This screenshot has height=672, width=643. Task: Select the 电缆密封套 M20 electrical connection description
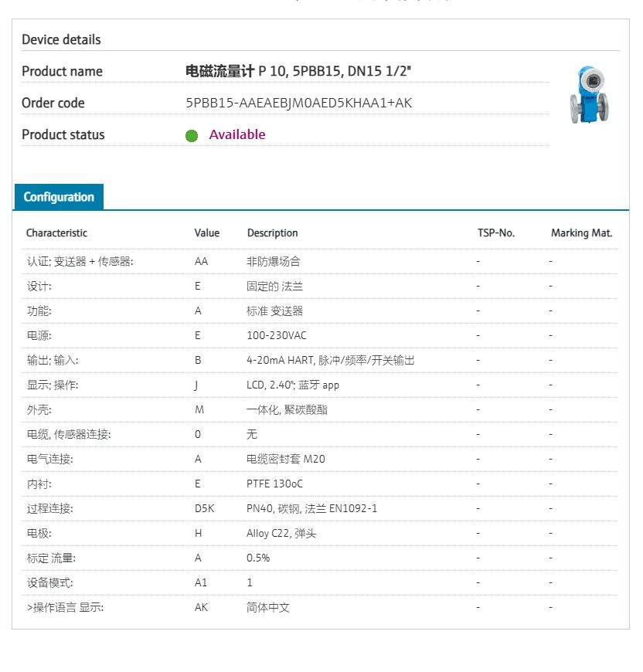click(286, 459)
